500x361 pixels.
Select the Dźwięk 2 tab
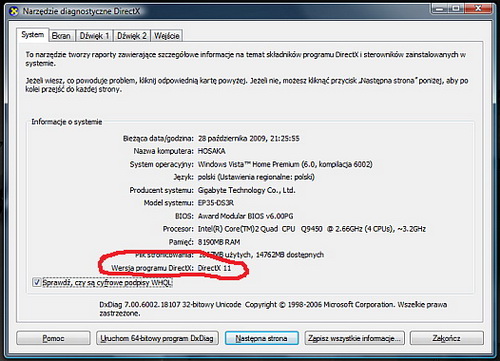(132, 36)
